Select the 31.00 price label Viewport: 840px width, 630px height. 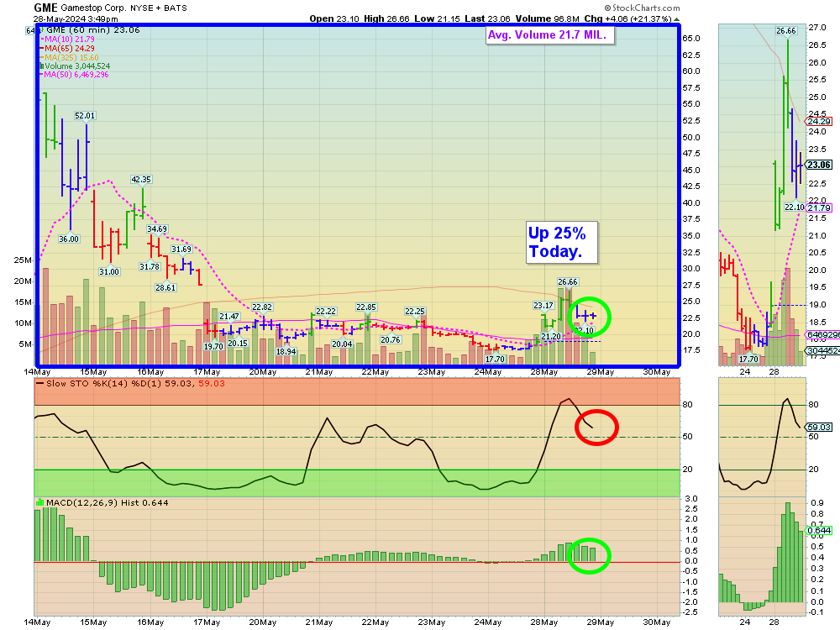point(109,271)
